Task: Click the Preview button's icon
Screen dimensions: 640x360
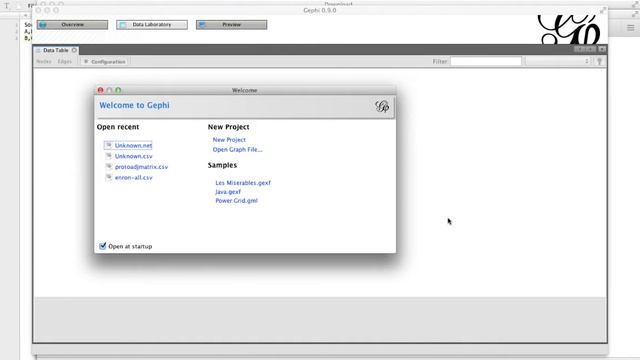Action: (x=202, y=25)
